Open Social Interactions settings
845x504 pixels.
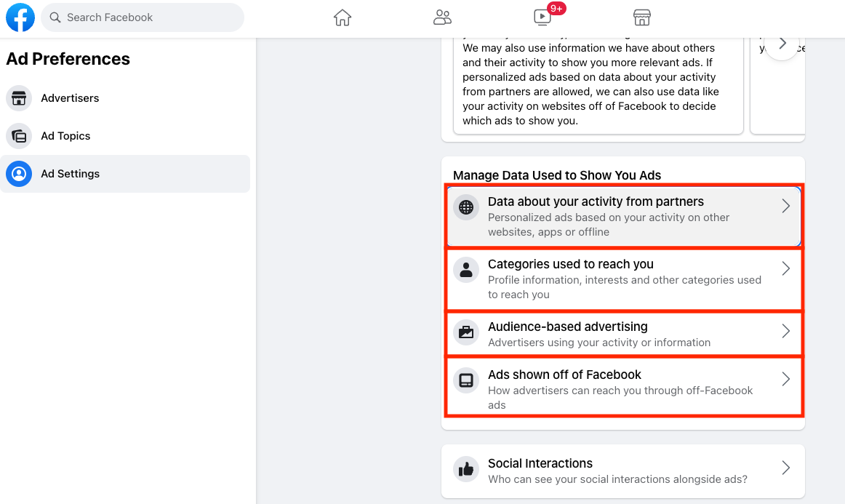(624, 471)
